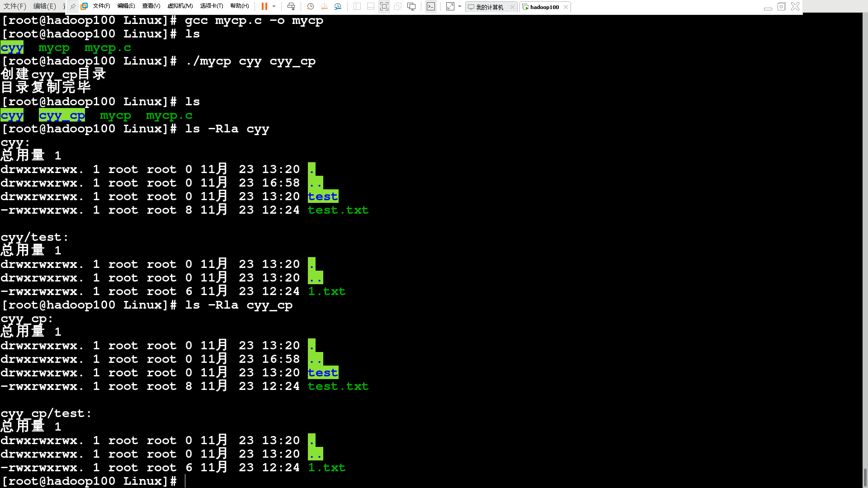Viewport: 868px width, 488px height.
Task: Click the highlighted test directory under cyy_cp listing
Action: tap(323, 373)
